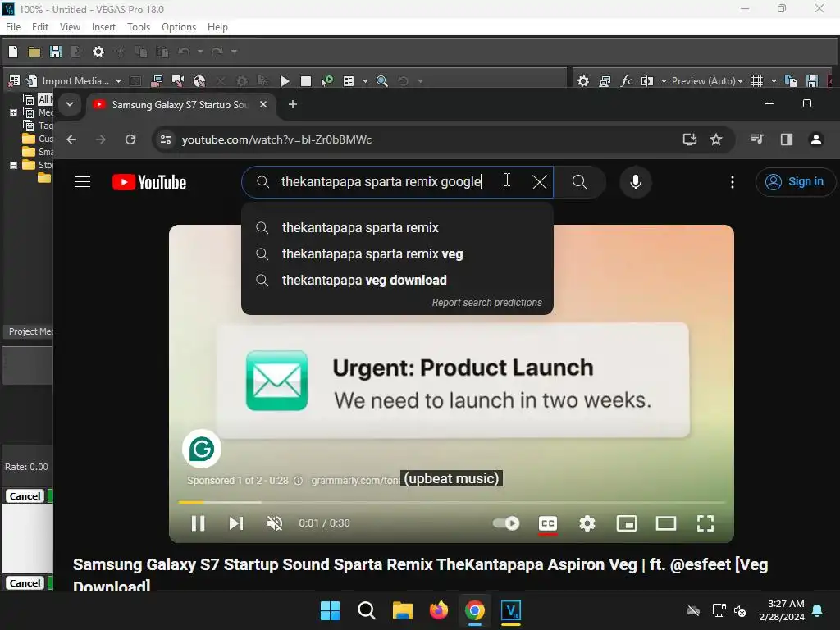This screenshot has height=630, width=840.
Task: Start preview with Project Media play button
Action: pos(285,81)
